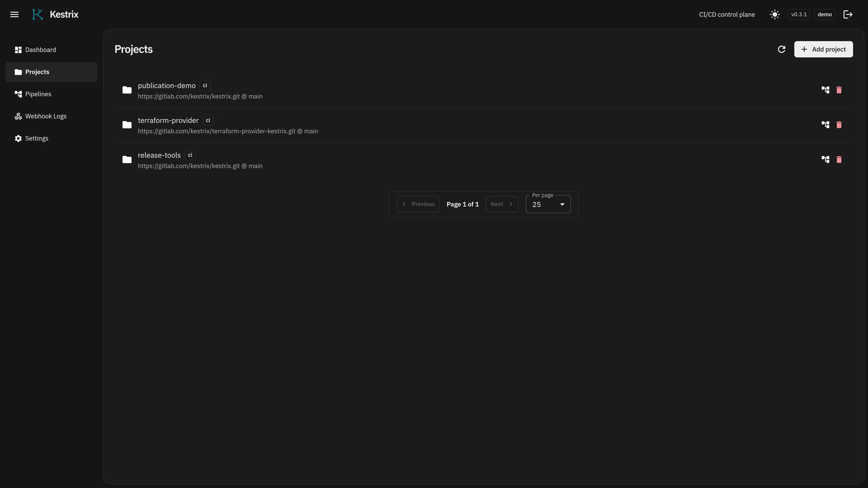This screenshot has width=868, height=488.
Task: Click the Add project button
Action: tap(823, 49)
